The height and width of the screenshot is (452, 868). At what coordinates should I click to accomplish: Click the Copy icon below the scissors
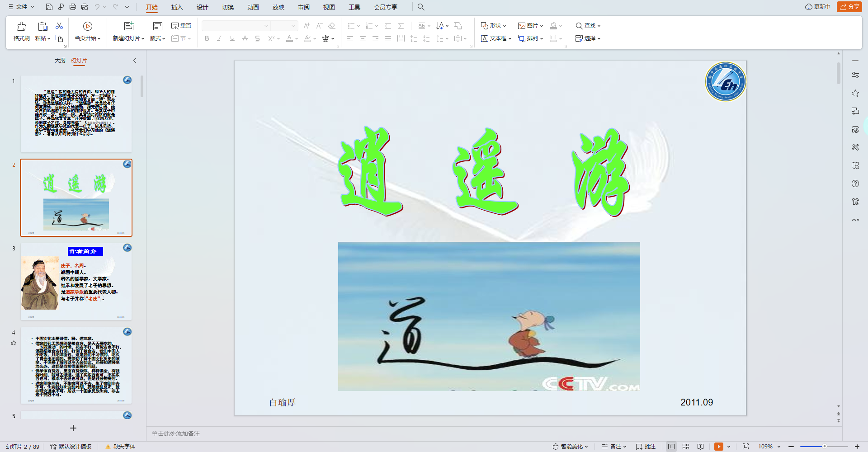click(59, 38)
